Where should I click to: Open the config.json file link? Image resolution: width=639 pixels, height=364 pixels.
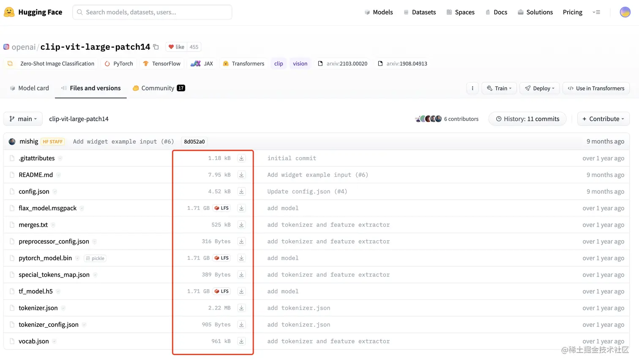(34, 191)
